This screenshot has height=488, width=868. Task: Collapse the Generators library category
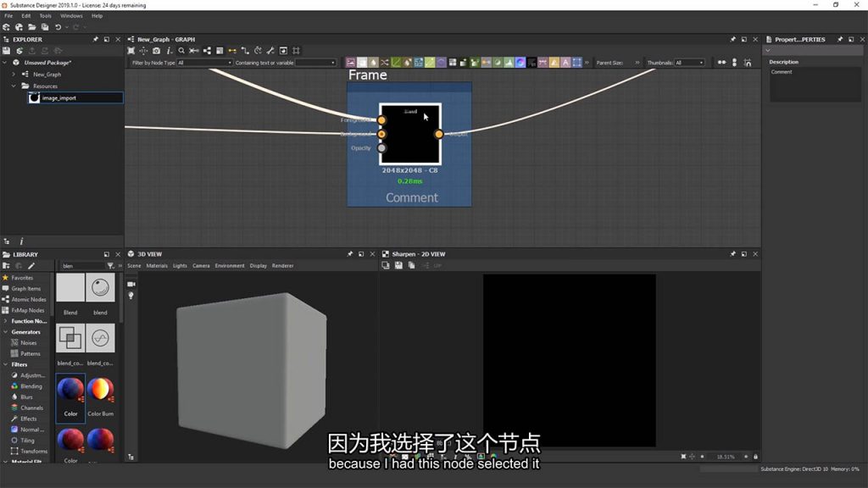(6, 332)
